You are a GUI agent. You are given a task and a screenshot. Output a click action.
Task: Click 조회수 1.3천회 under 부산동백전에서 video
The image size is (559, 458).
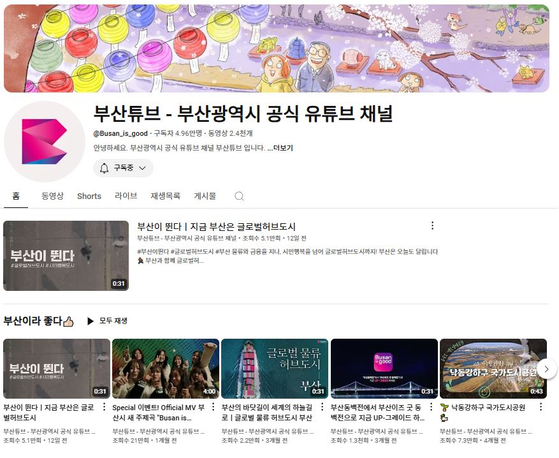[x=350, y=441]
